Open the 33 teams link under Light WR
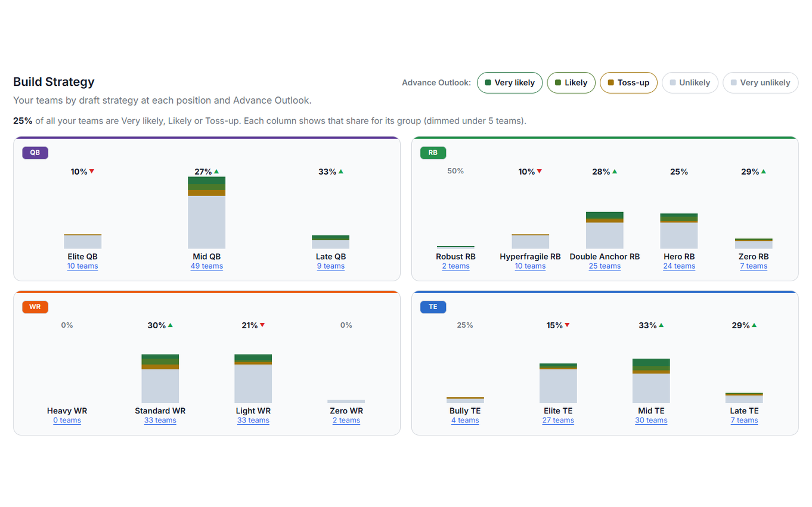Image resolution: width=812 pixels, height=507 pixels. (253, 421)
